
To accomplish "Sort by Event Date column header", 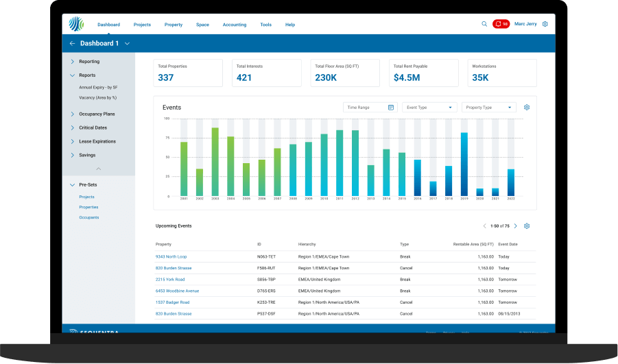I will point(508,244).
